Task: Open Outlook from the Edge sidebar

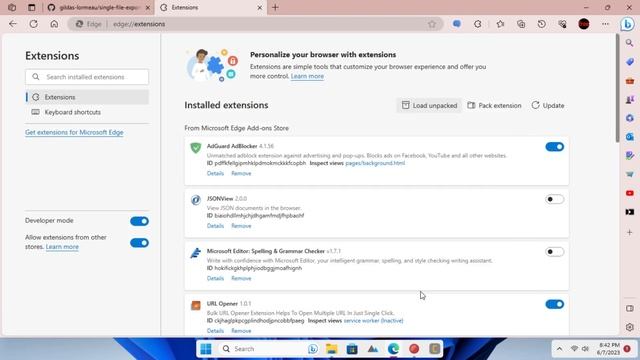Action: click(630, 137)
